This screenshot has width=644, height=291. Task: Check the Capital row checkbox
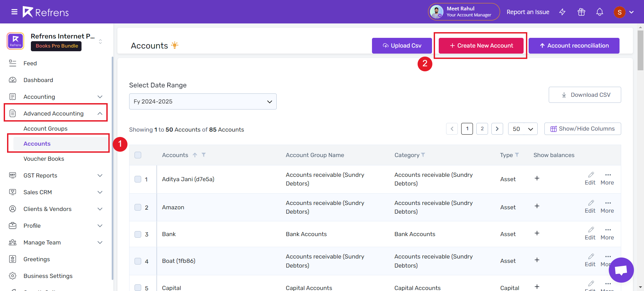pos(138,288)
